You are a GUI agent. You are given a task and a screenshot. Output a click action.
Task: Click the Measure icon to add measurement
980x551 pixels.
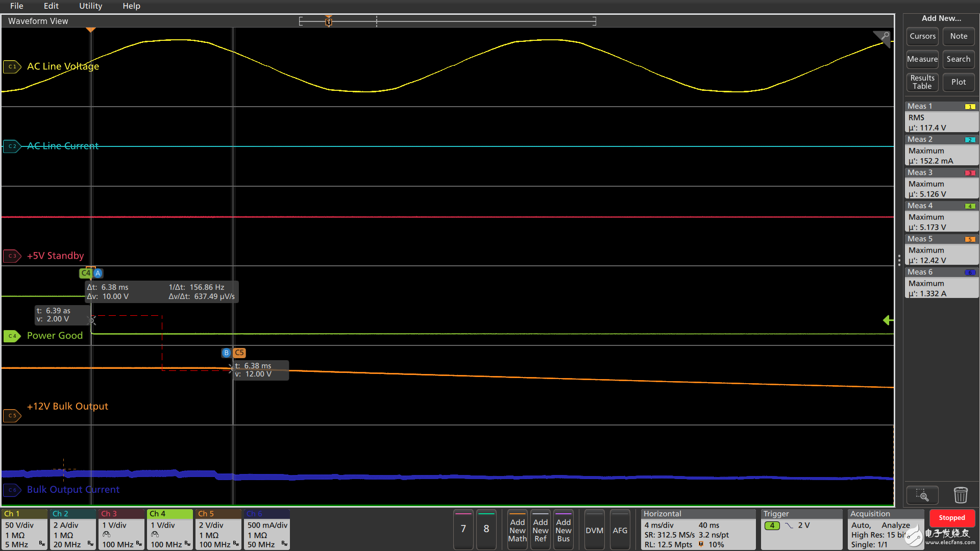tap(922, 59)
